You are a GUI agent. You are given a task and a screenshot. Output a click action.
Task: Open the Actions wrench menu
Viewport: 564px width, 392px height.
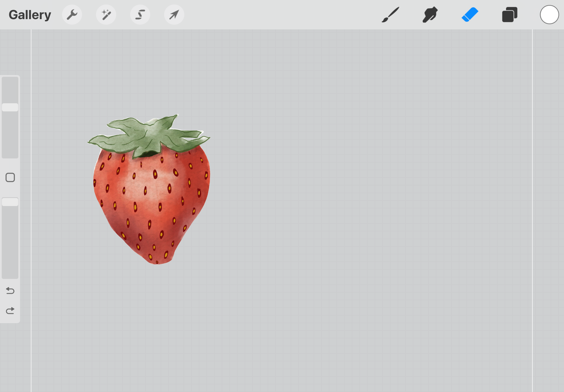[72, 15]
